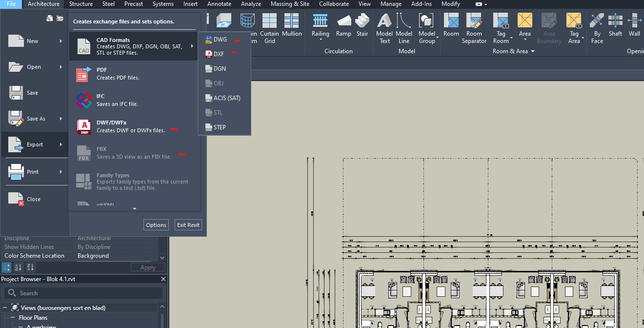Collapse the Views tree node
This screenshot has width=644, height=328.
click(5, 308)
